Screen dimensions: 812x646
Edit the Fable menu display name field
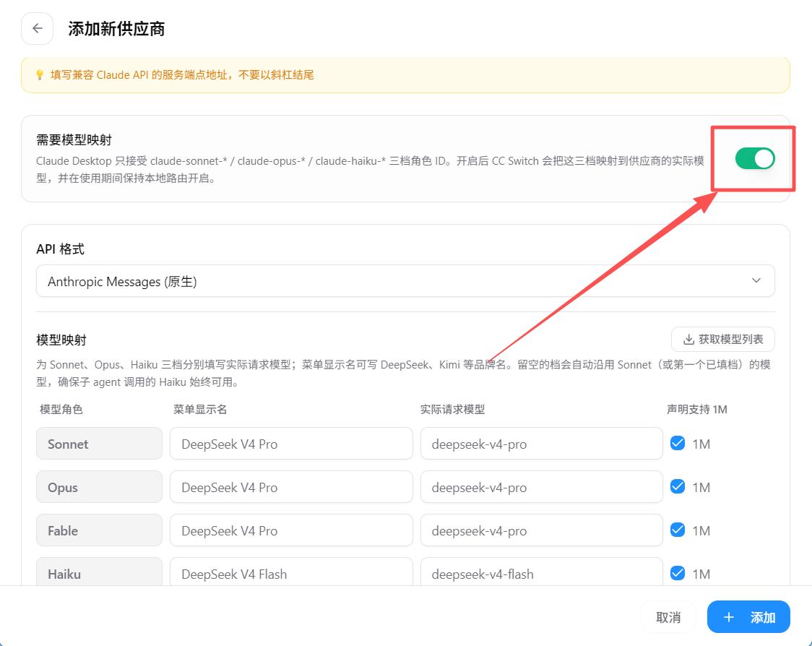(291, 530)
